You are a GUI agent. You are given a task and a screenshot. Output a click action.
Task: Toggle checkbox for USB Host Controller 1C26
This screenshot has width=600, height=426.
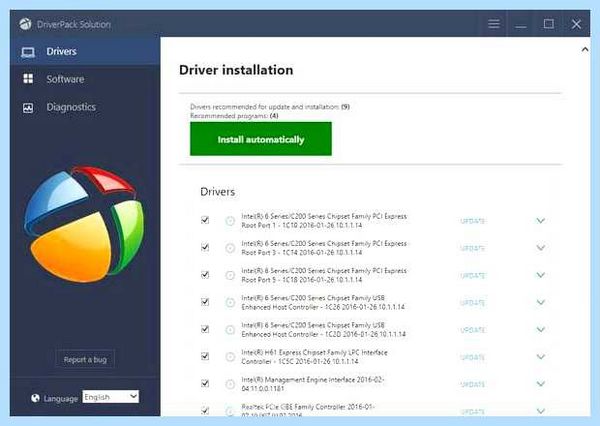[205, 302]
